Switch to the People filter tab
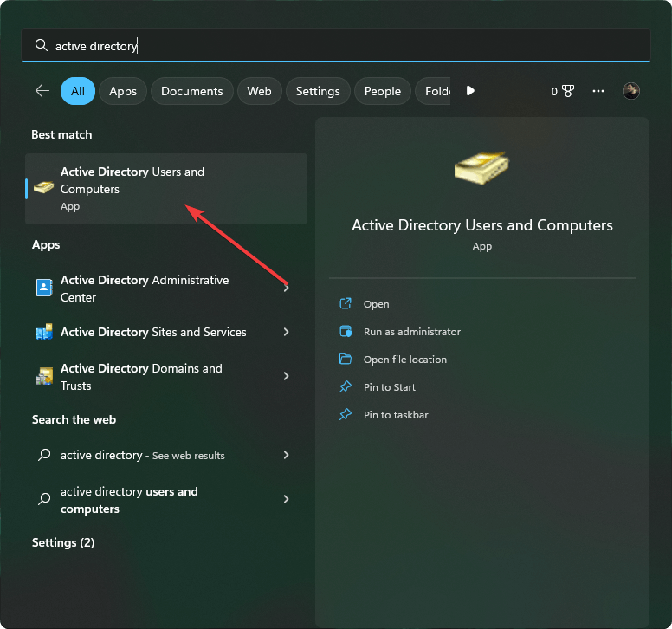This screenshot has width=672, height=629. [x=383, y=91]
